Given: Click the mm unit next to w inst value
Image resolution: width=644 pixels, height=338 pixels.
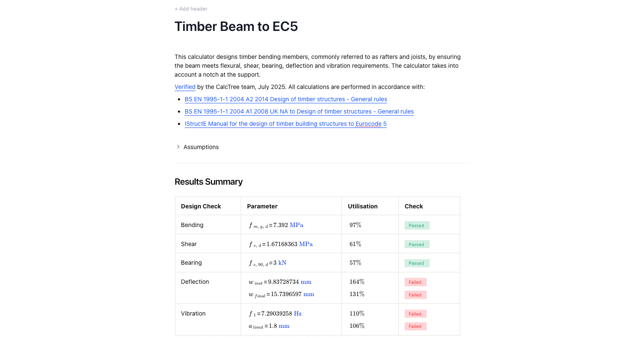Looking at the screenshot, I should 307,282.
